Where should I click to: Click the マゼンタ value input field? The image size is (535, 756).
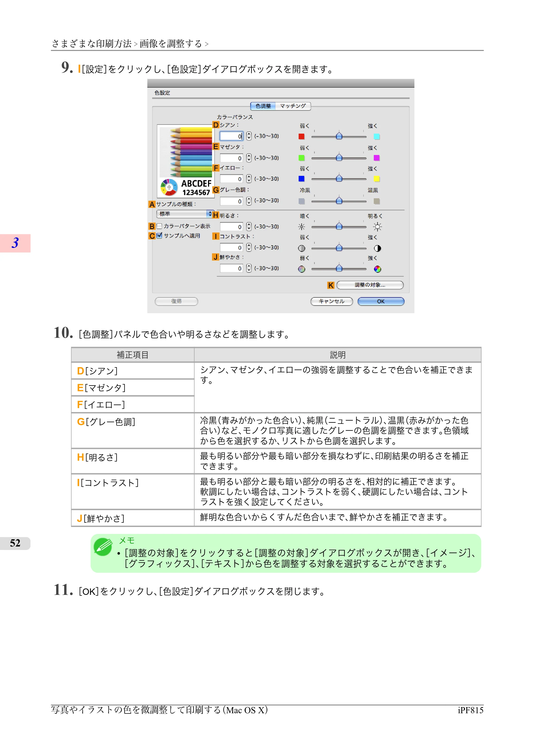coord(231,158)
